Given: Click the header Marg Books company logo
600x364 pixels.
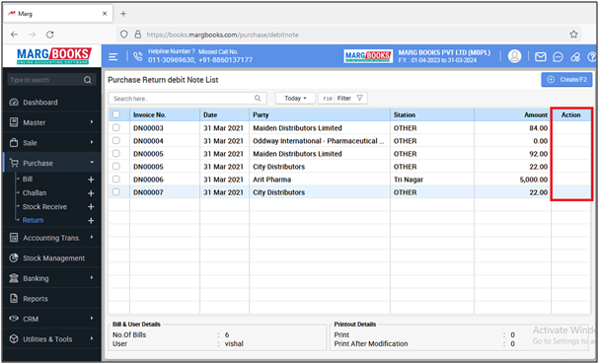Looking at the screenshot, I should [368, 56].
